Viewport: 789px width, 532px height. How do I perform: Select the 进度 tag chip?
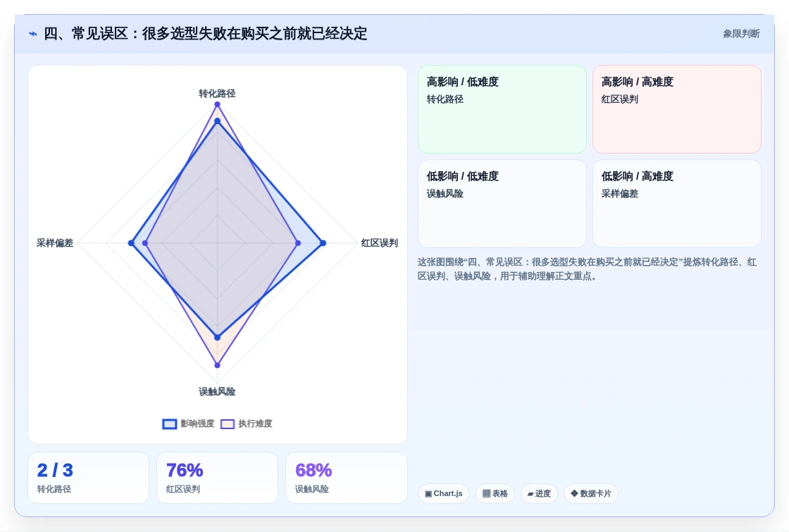point(539,493)
